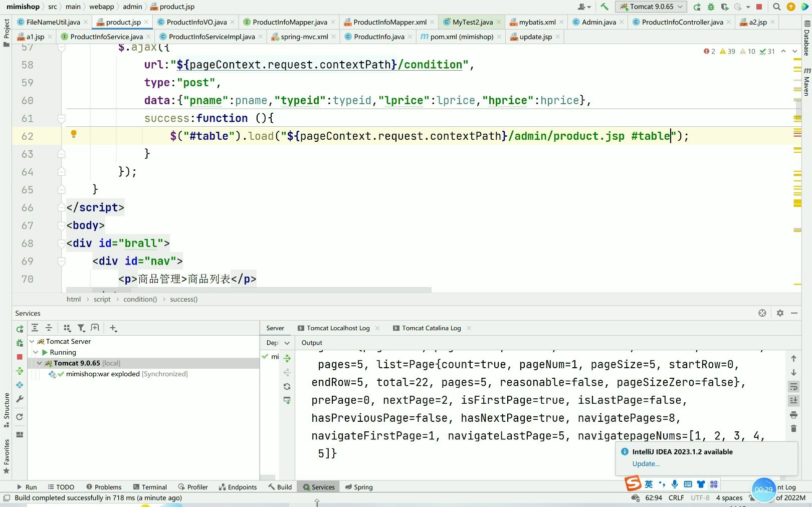
Task: Open the Profiler tool window
Action: pyautogui.click(x=192, y=487)
